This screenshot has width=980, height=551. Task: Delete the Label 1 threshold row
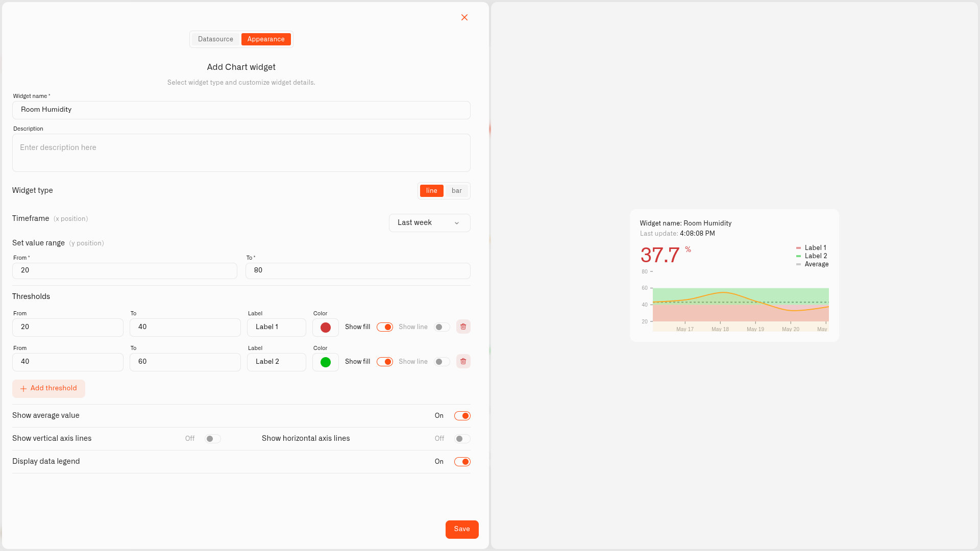click(x=463, y=327)
